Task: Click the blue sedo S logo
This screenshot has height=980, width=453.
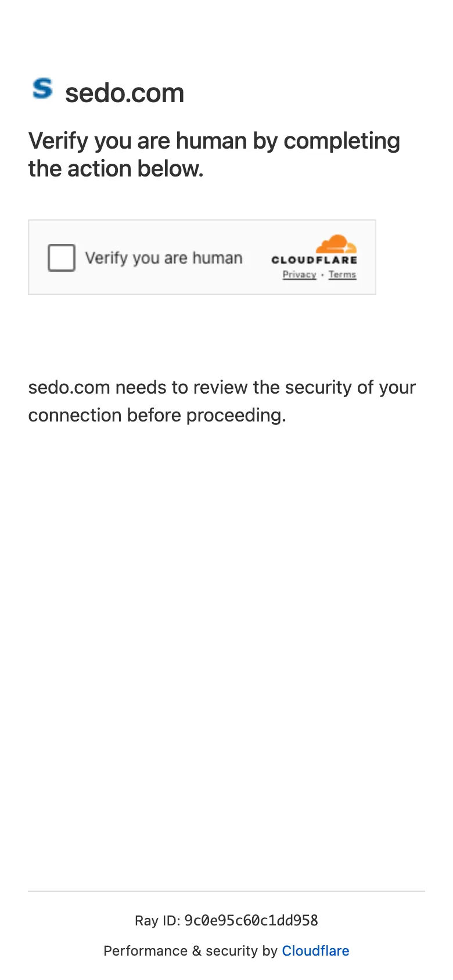Action: click(42, 89)
